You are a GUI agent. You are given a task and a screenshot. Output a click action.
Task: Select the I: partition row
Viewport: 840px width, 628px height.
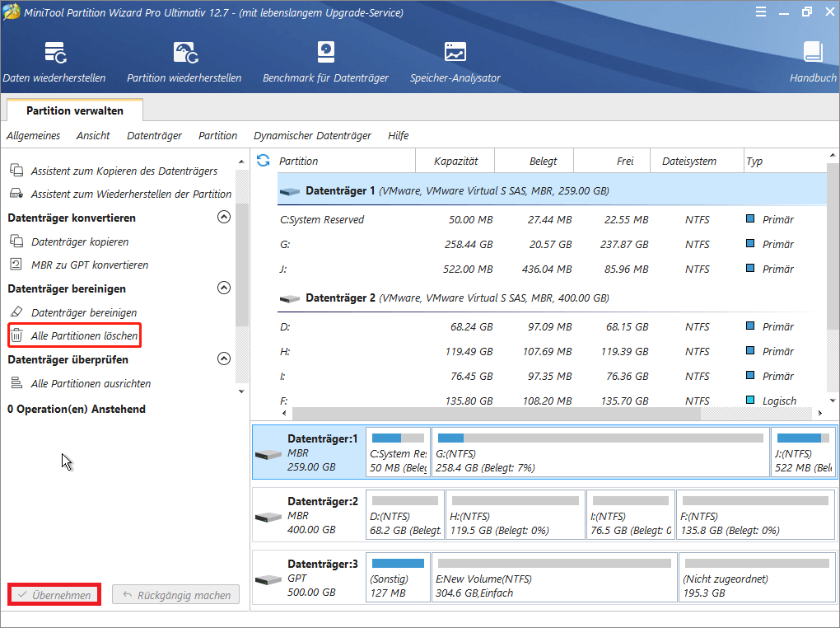point(552,377)
